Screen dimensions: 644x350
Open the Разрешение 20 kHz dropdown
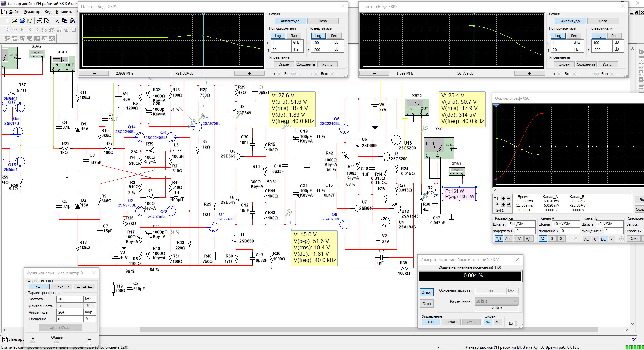point(497,301)
